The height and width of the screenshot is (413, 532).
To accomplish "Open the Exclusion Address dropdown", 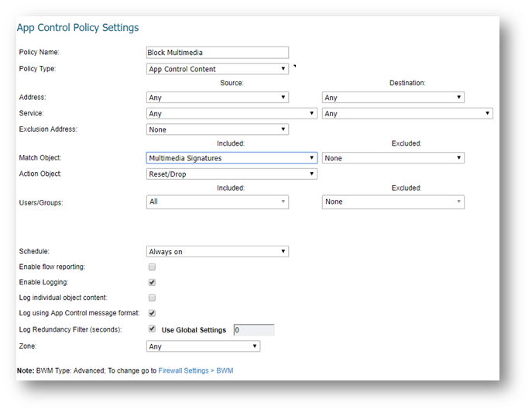I will [x=217, y=129].
